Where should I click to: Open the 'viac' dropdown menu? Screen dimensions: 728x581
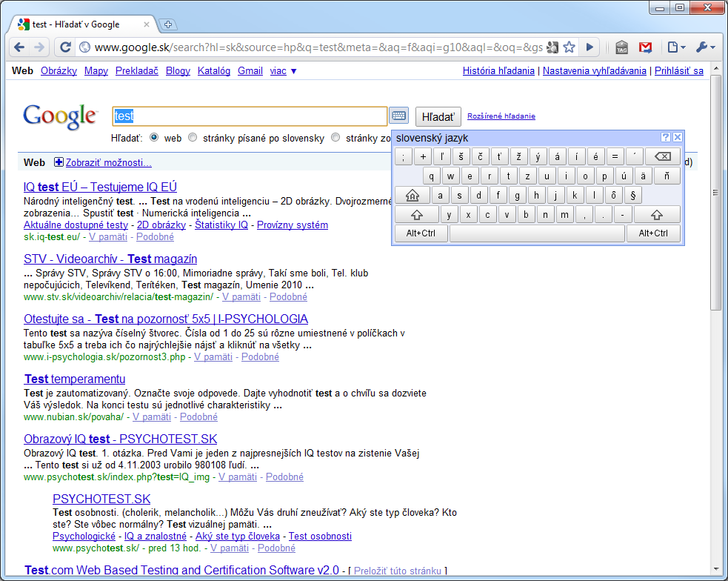pos(283,71)
